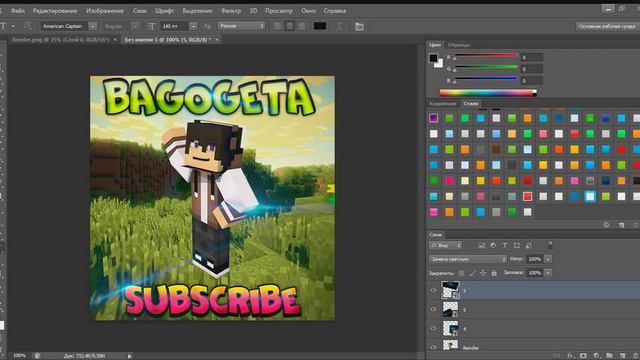This screenshot has width=640, height=360.
Task: Click the R red color slider
Action: tap(486, 56)
